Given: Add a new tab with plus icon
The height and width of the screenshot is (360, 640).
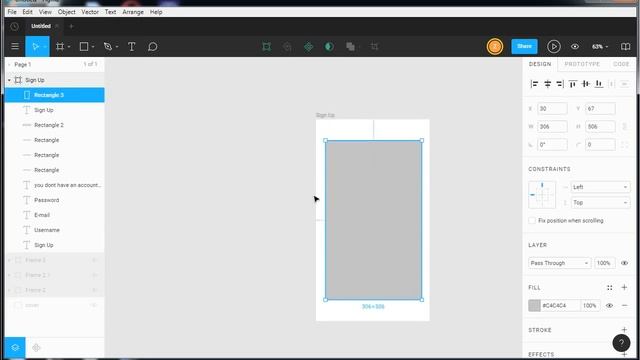Looking at the screenshot, I should [x=71, y=27].
